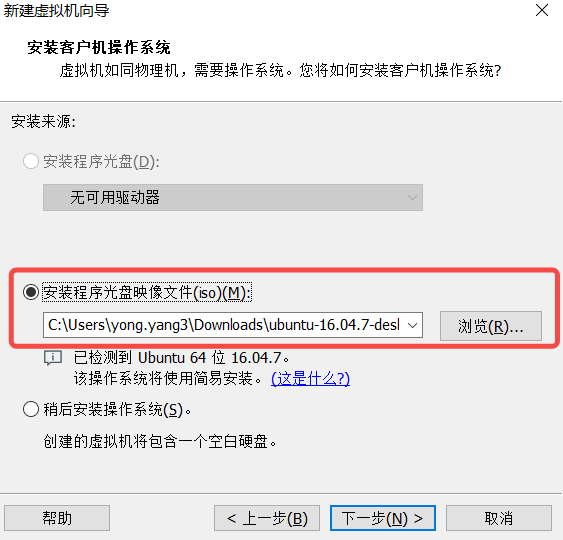Close the 新建虚拟机向导 dialog with X
The height and width of the screenshot is (540, 563).
(x=541, y=10)
